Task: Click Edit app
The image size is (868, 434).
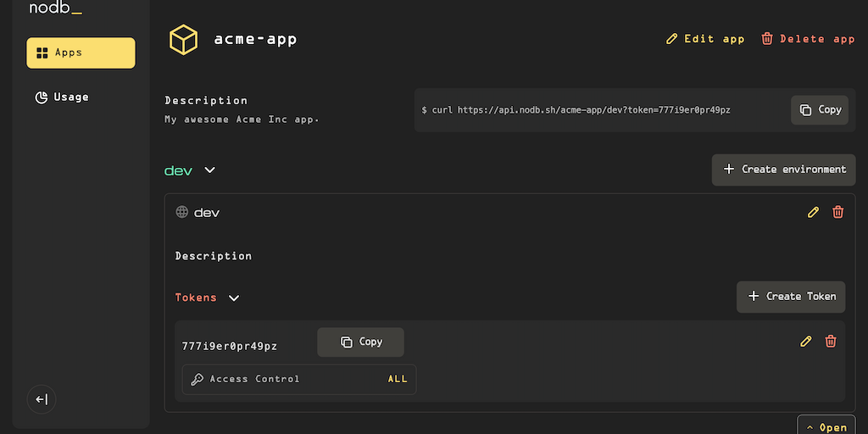Action: [x=705, y=39]
